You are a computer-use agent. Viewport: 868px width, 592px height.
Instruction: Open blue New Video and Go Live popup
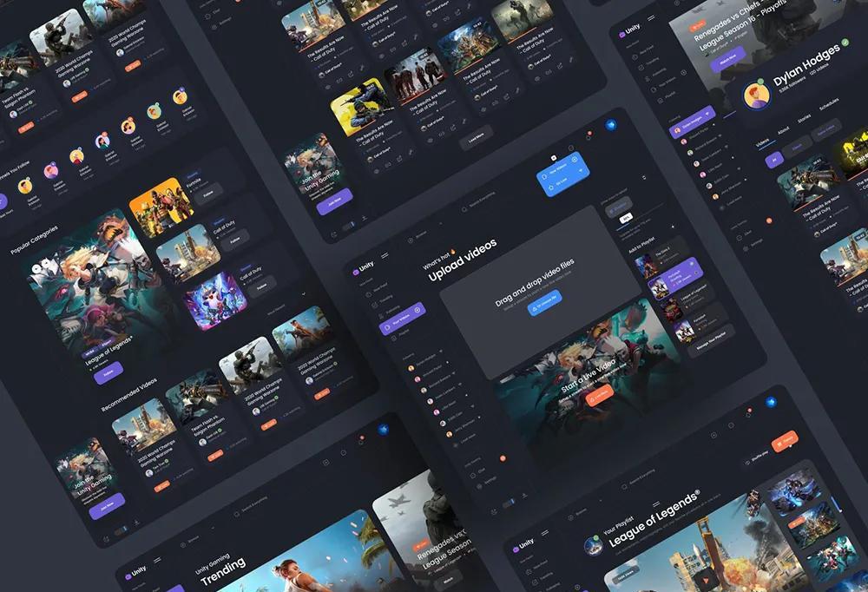pos(562,174)
